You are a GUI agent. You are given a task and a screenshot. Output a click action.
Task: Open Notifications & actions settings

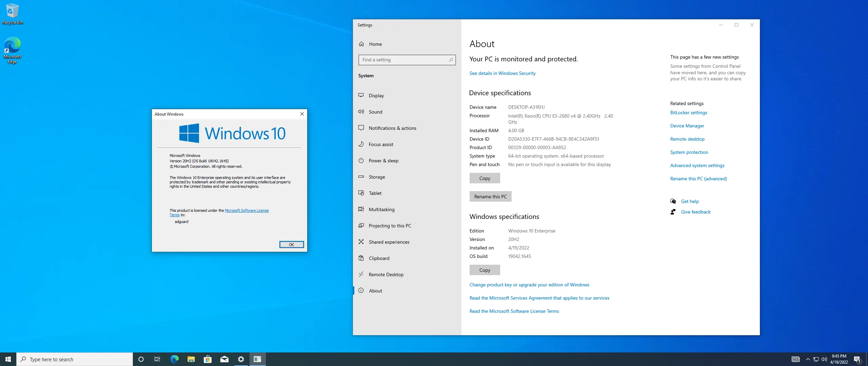point(392,128)
